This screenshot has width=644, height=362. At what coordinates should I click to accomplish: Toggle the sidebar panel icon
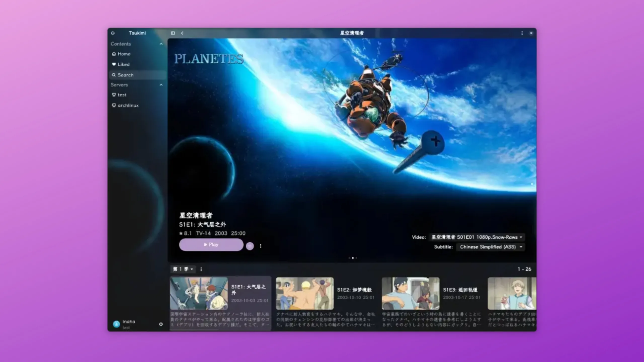pos(173,33)
